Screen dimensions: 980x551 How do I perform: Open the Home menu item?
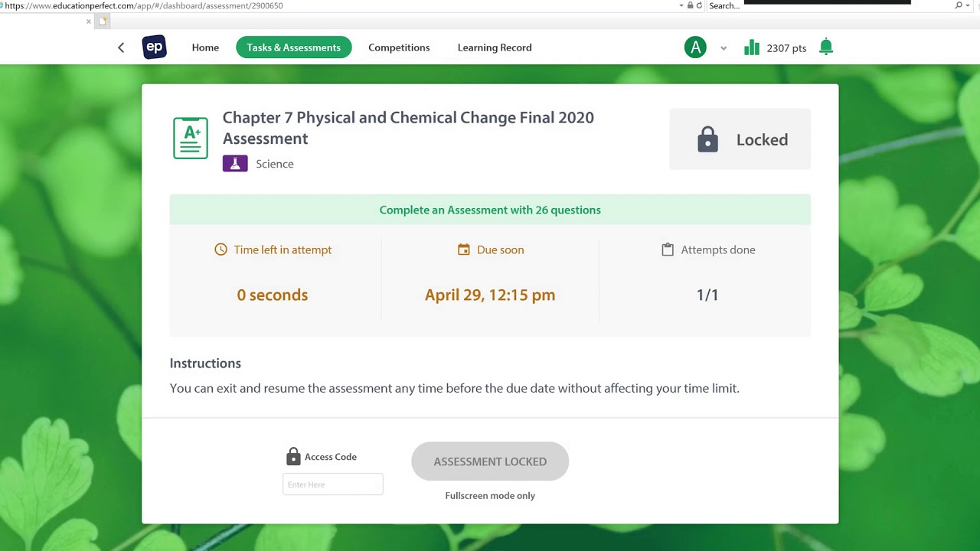pos(205,47)
